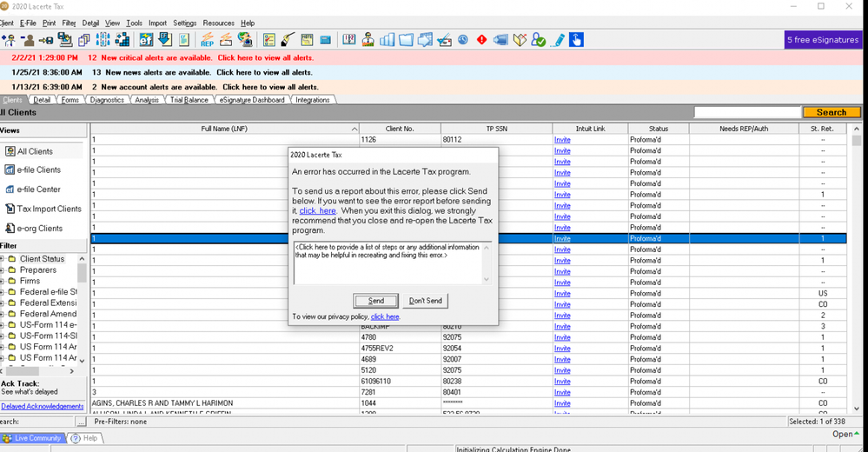This screenshot has width=868, height=452.
Task: Switch to the Integrations tab
Action: point(312,100)
